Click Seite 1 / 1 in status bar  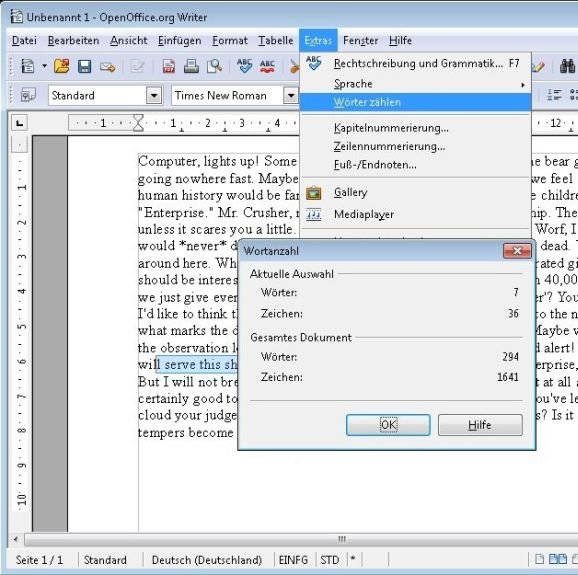pos(39,560)
